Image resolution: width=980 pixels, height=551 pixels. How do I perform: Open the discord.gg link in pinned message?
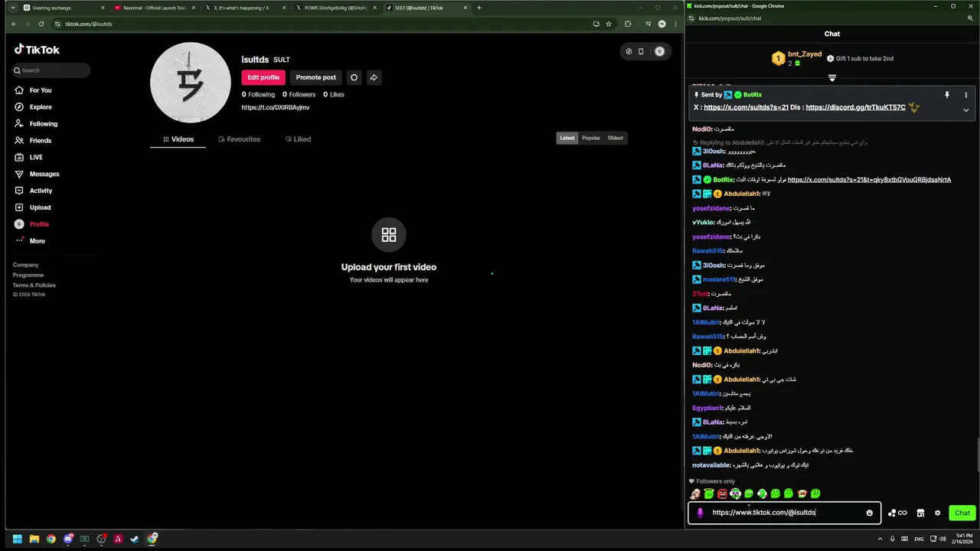click(855, 108)
